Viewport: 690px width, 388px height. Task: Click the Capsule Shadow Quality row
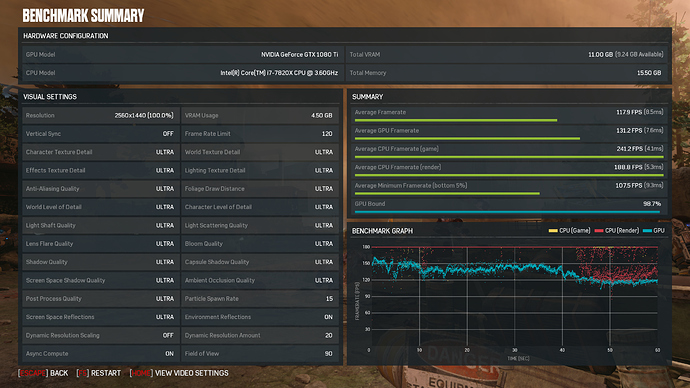260,262
